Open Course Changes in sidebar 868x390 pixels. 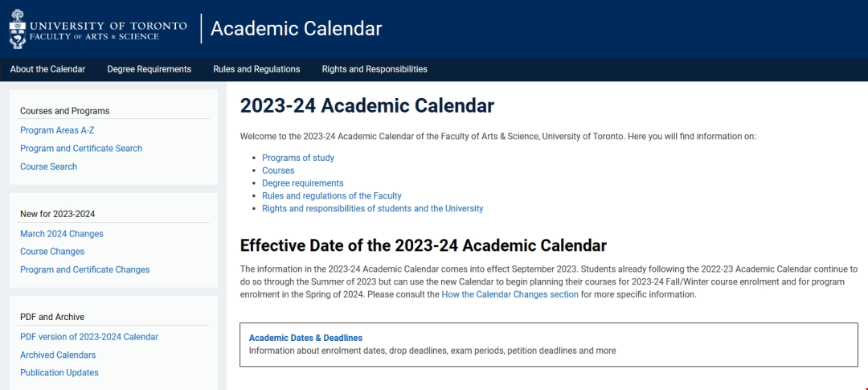52,252
